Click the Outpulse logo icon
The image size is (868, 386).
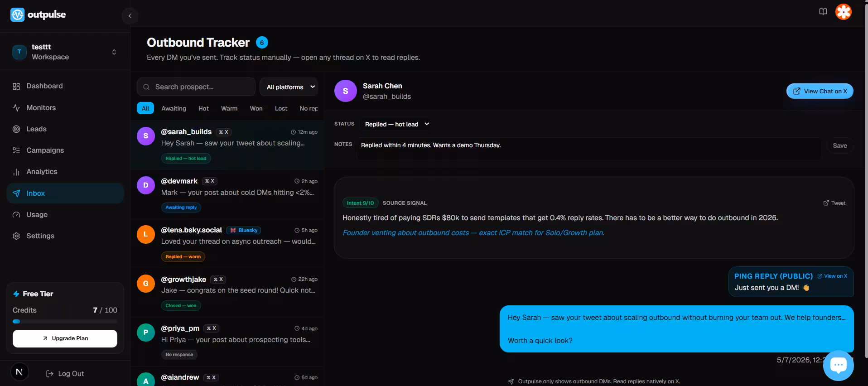[x=17, y=14]
